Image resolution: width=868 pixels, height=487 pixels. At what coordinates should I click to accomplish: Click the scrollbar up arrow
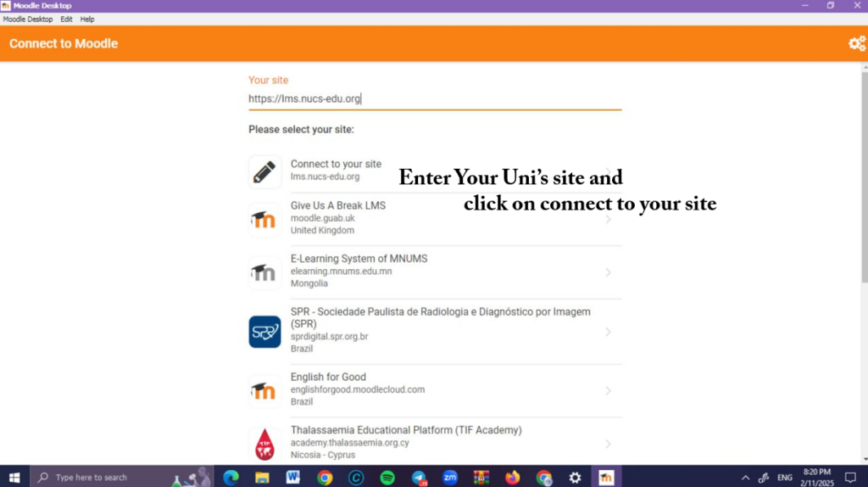pos(865,66)
